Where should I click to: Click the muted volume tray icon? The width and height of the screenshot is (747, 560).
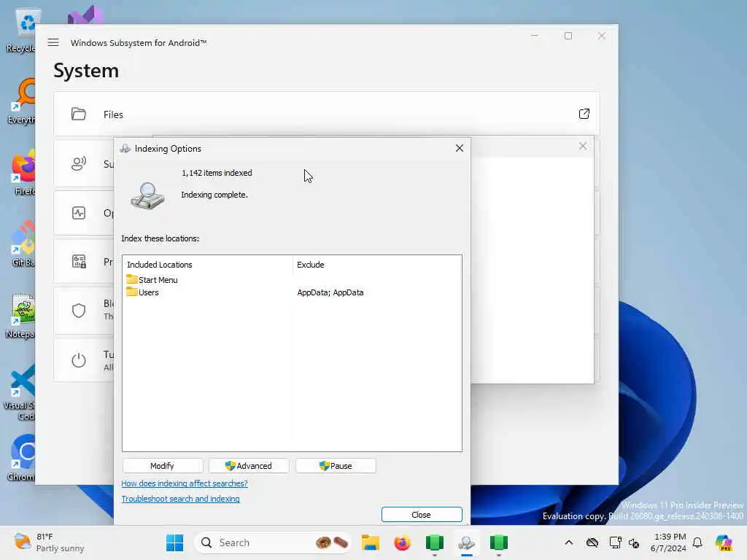[x=634, y=542]
